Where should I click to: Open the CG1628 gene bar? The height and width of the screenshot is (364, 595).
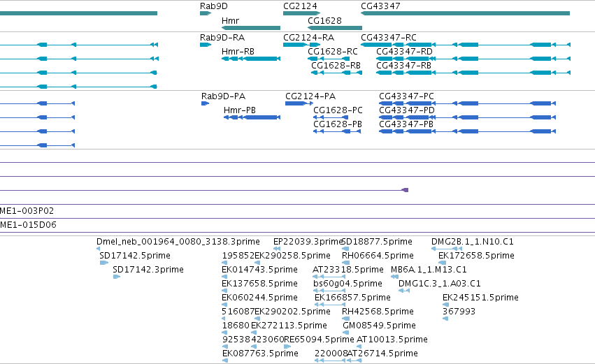point(335,28)
